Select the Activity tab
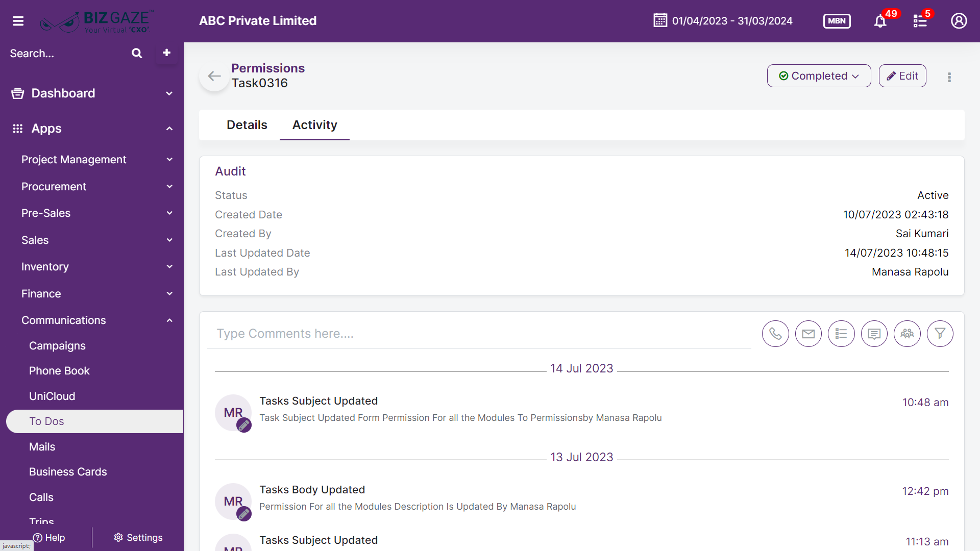 [314, 125]
